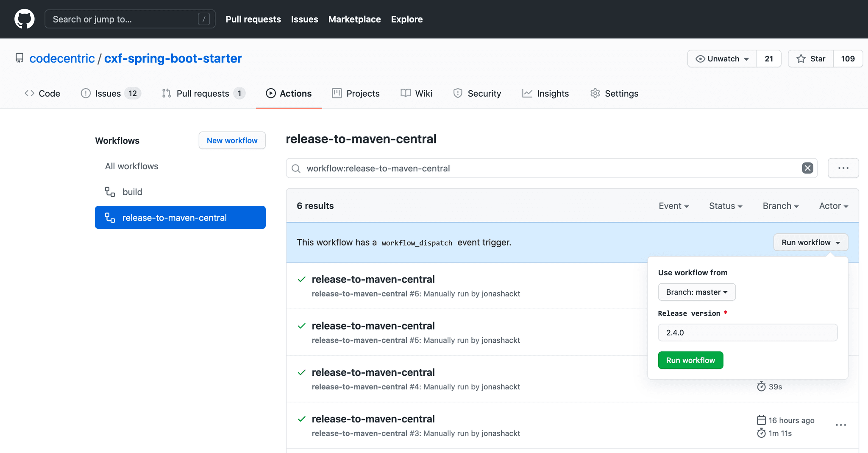Click the Release version input field
Screen dimensions: 868x453
(747, 333)
